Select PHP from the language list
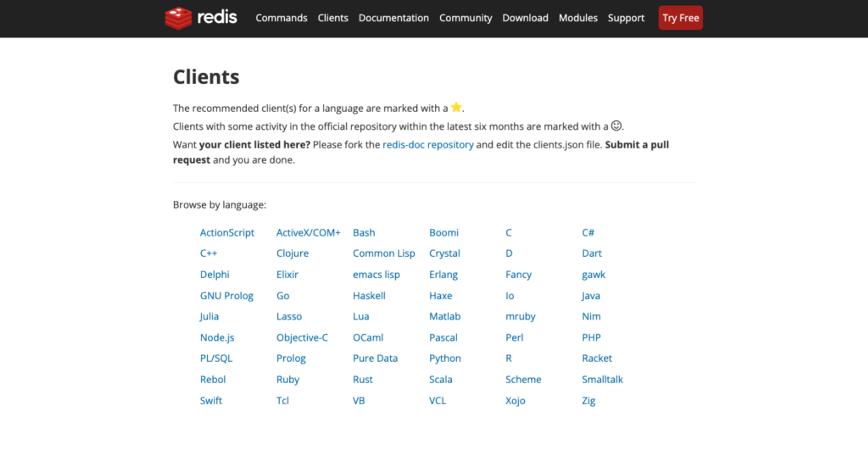The width and height of the screenshot is (868, 455). click(591, 338)
